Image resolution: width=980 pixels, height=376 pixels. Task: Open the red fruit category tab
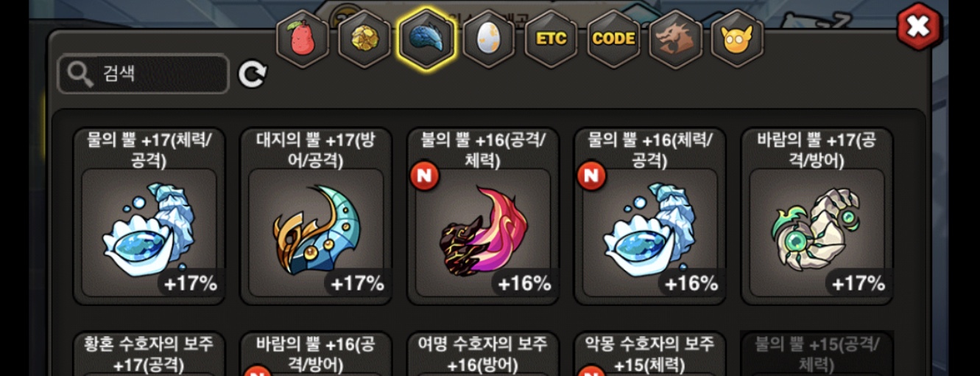click(x=303, y=38)
